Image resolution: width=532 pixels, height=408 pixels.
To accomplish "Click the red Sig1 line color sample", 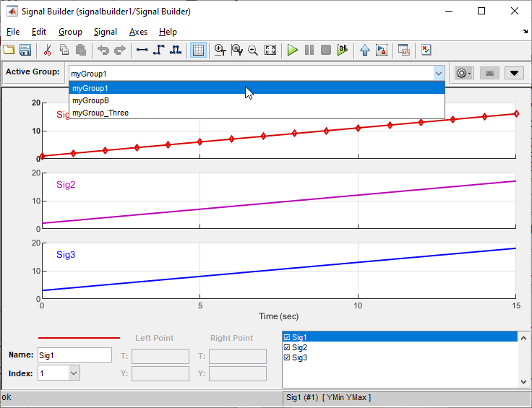I will click(x=79, y=337).
